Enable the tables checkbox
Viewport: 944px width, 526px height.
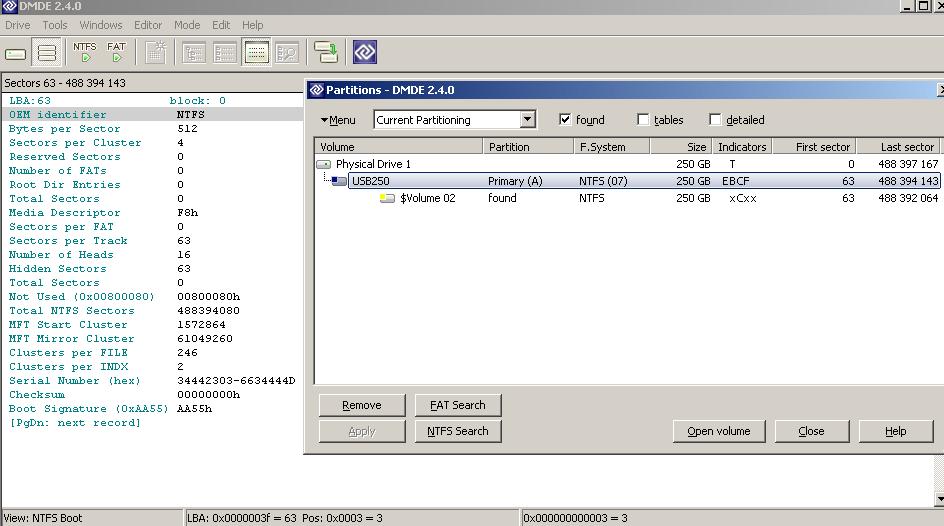click(643, 119)
